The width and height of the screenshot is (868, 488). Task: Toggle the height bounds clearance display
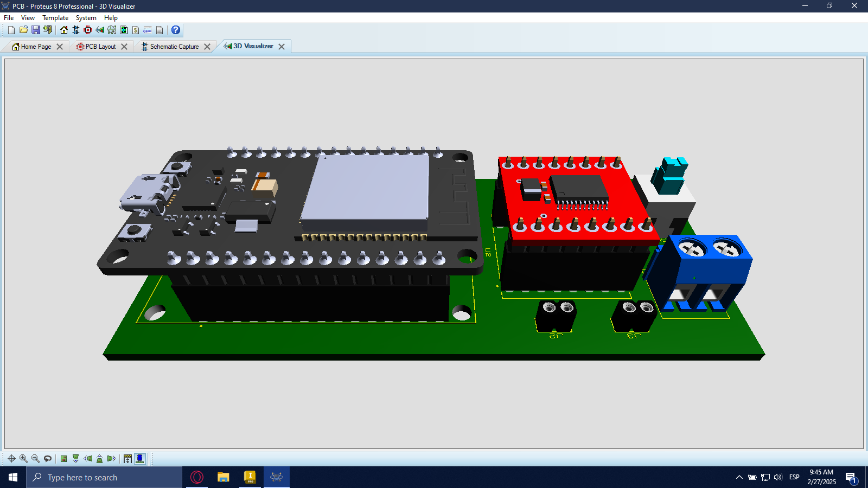[x=128, y=459]
